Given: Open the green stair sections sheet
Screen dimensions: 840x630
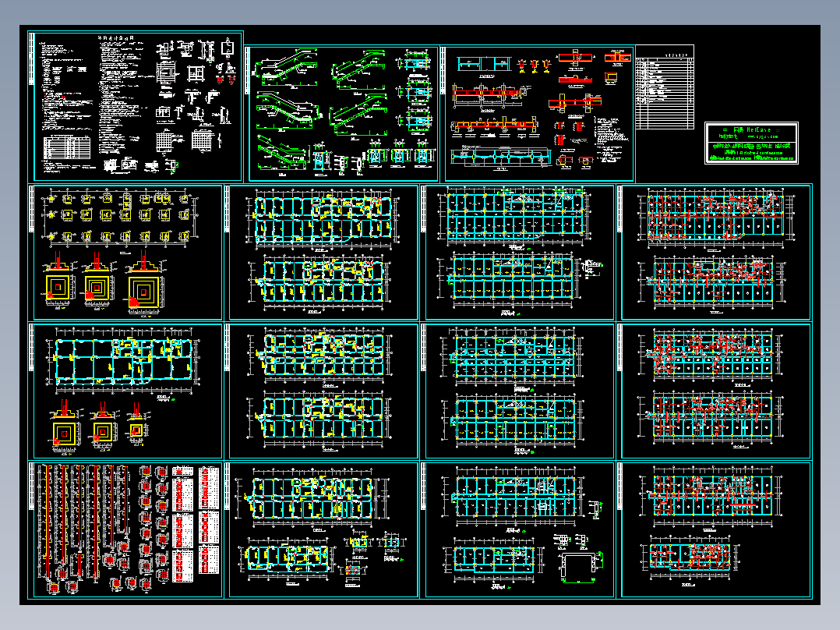Looking at the screenshot, I should (342, 114).
